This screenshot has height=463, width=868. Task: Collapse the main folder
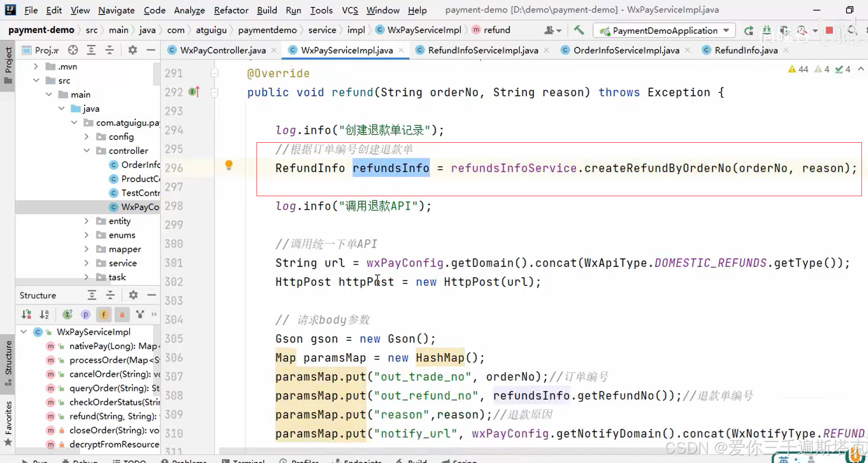[x=49, y=95]
